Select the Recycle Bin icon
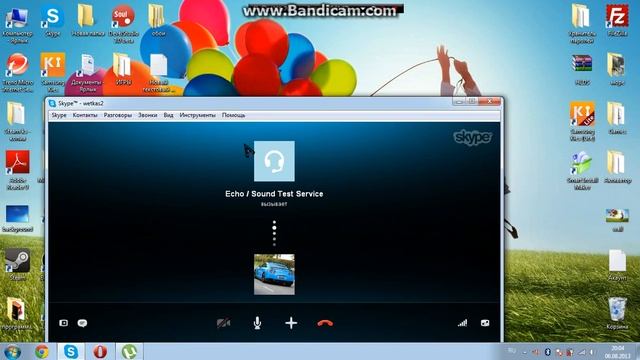 tap(617, 313)
